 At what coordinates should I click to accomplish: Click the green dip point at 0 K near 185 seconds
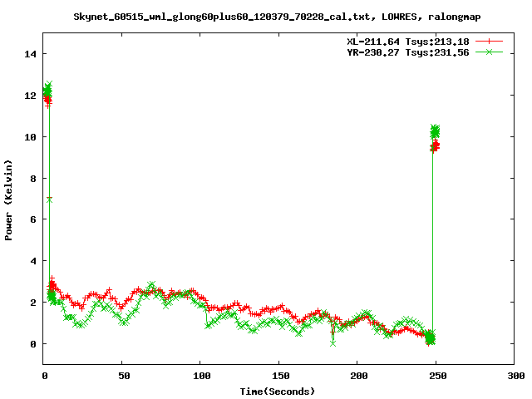click(x=332, y=343)
